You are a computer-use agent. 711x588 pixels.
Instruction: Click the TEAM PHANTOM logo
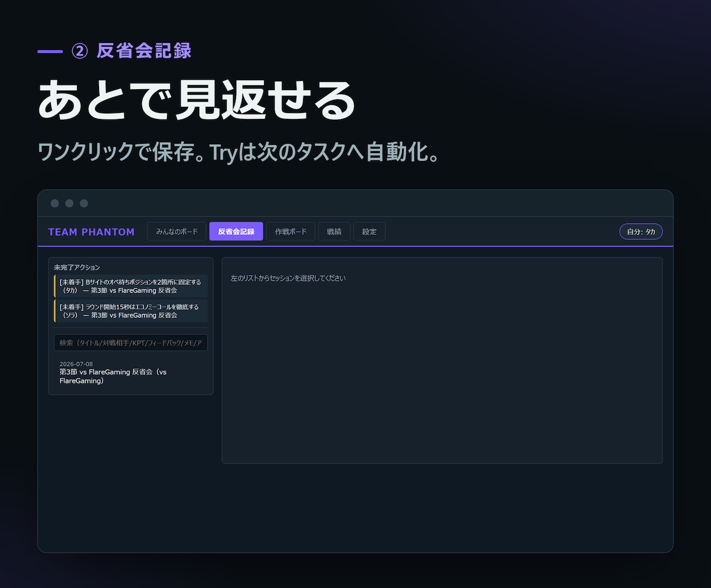tap(91, 232)
